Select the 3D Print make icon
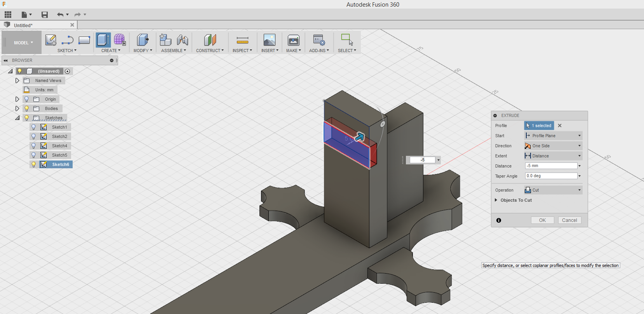Screen dimensions: 644x314 pyautogui.click(x=294, y=40)
